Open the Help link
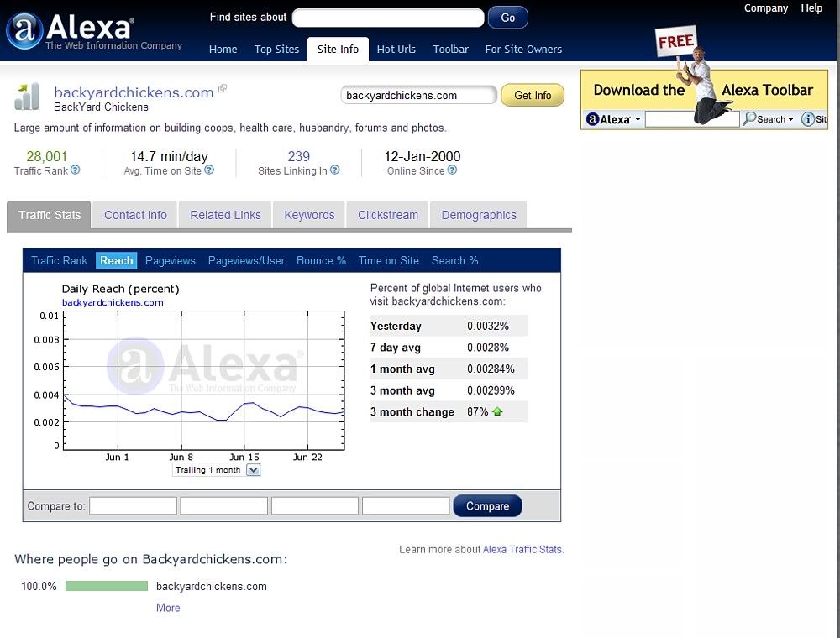 [811, 8]
